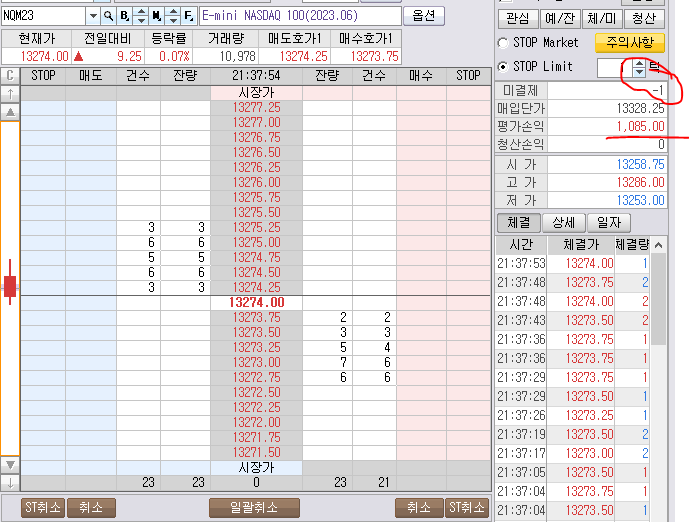Click trade row at 21:37:43
The width and height of the screenshot is (689, 522).
pos(573,320)
